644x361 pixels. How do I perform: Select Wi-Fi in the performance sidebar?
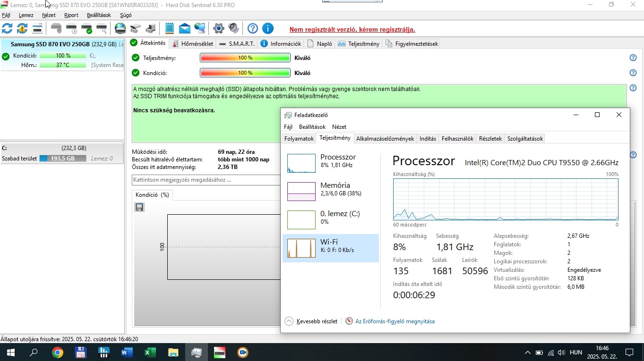pyautogui.click(x=331, y=248)
